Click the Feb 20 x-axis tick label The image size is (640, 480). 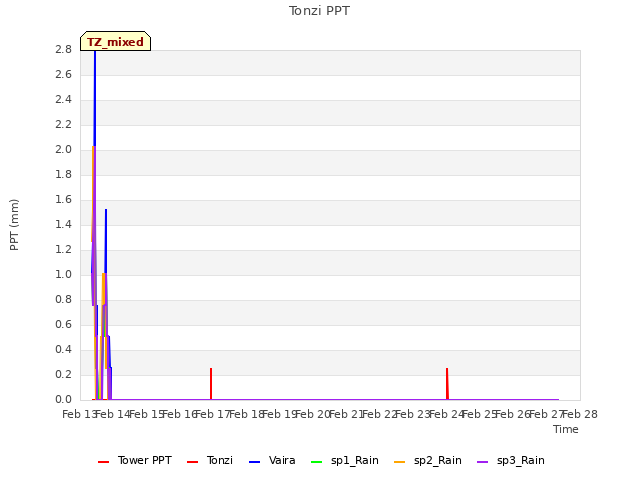tap(312, 414)
